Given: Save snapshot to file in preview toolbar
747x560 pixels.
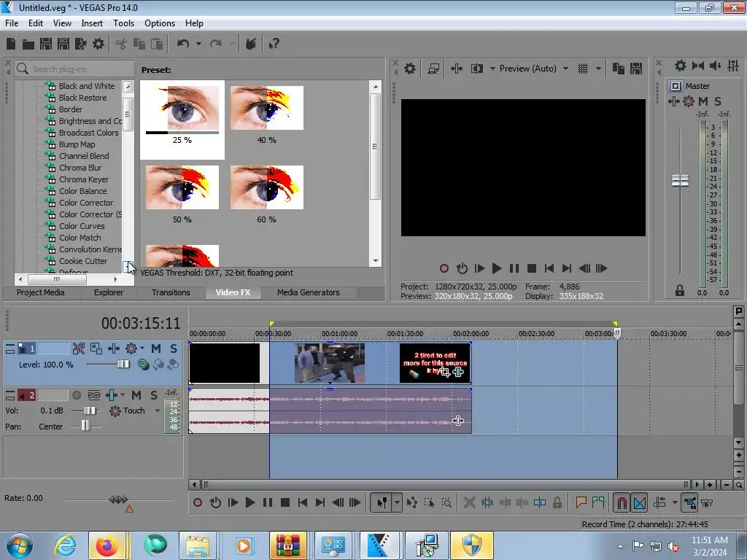Looking at the screenshot, I should pos(636,69).
